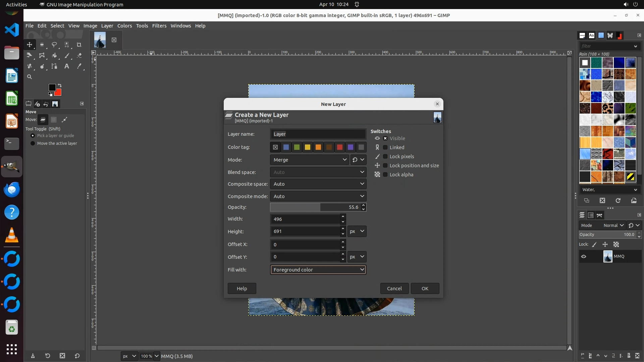
Task: Select the Free Select lasso tool
Action: (x=54, y=45)
